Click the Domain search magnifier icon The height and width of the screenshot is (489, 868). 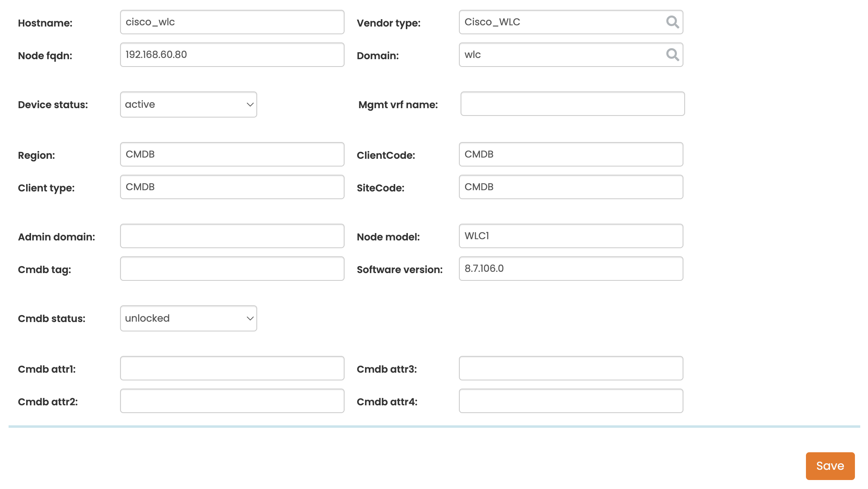[x=672, y=55]
